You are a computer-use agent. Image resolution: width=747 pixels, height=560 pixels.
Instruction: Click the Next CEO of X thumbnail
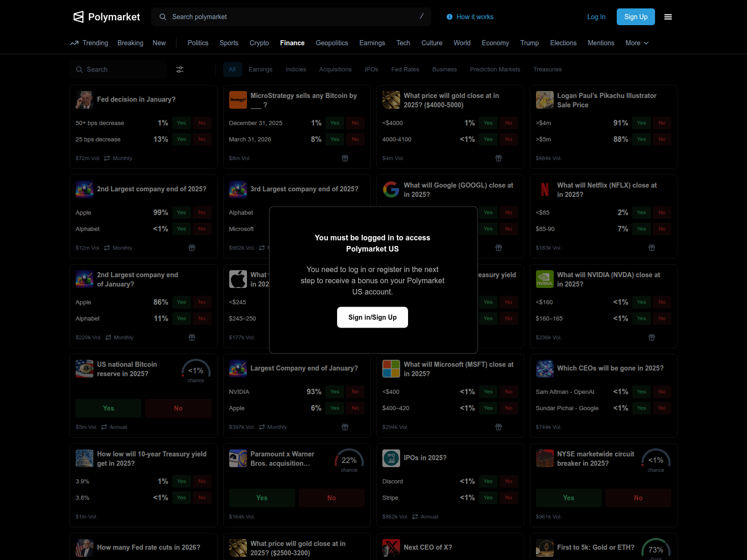click(x=391, y=548)
